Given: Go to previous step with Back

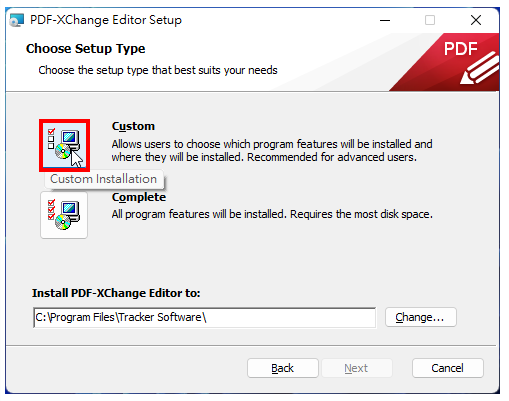Looking at the screenshot, I should pyautogui.click(x=283, y=368).
